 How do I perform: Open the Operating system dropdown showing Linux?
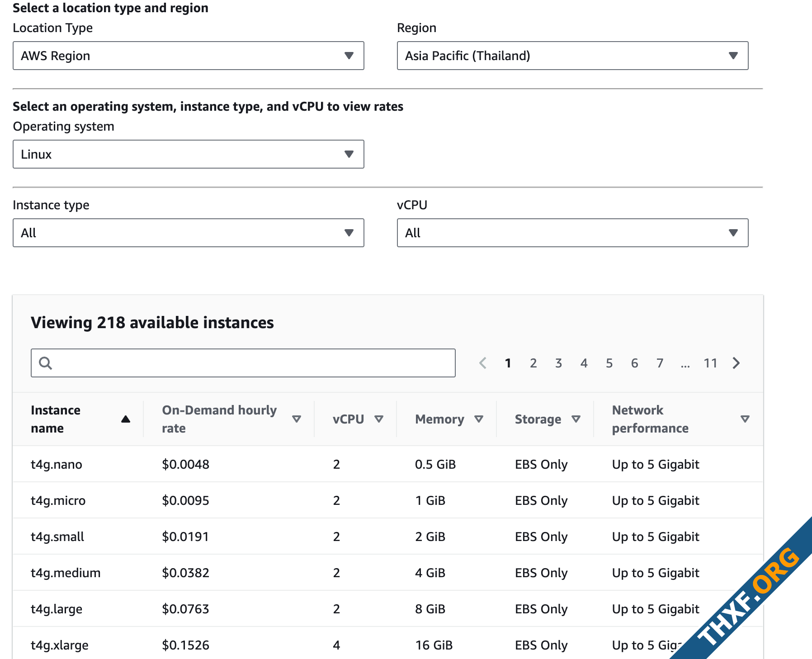(x=188, y=154)
